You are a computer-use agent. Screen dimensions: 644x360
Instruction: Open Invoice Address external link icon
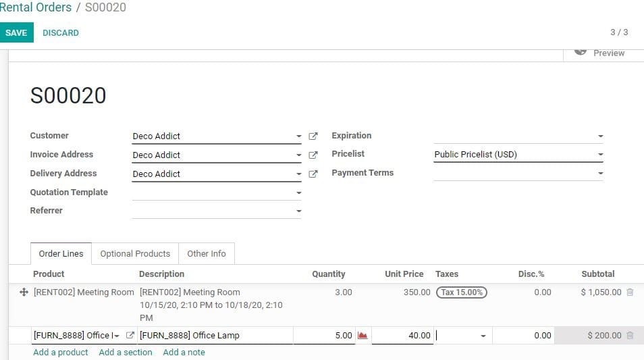313,155
